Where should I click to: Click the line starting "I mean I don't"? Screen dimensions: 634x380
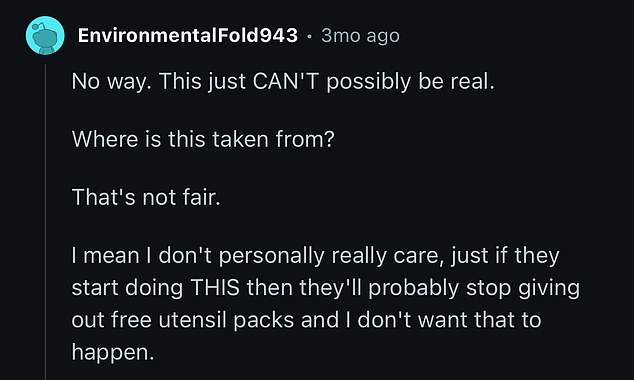click(x=315, y=256)
